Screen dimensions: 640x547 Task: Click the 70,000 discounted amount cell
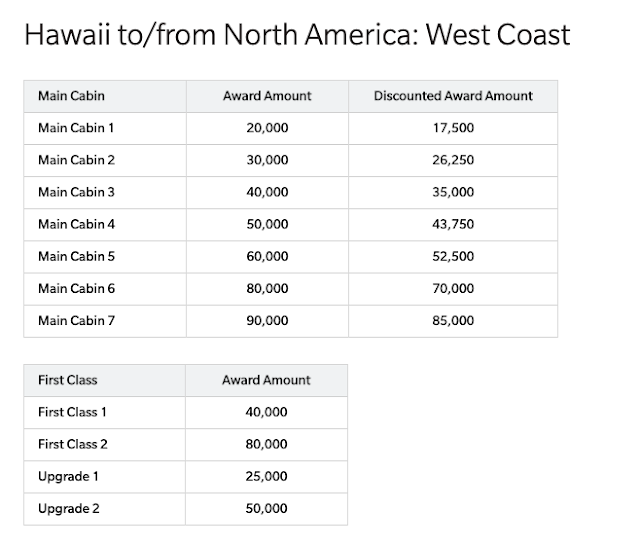453,288
